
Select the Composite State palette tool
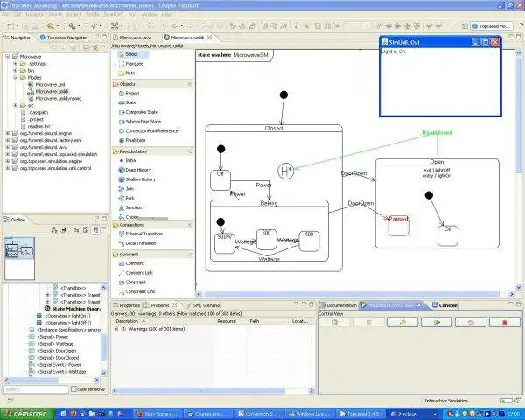[x=143, y=111]
